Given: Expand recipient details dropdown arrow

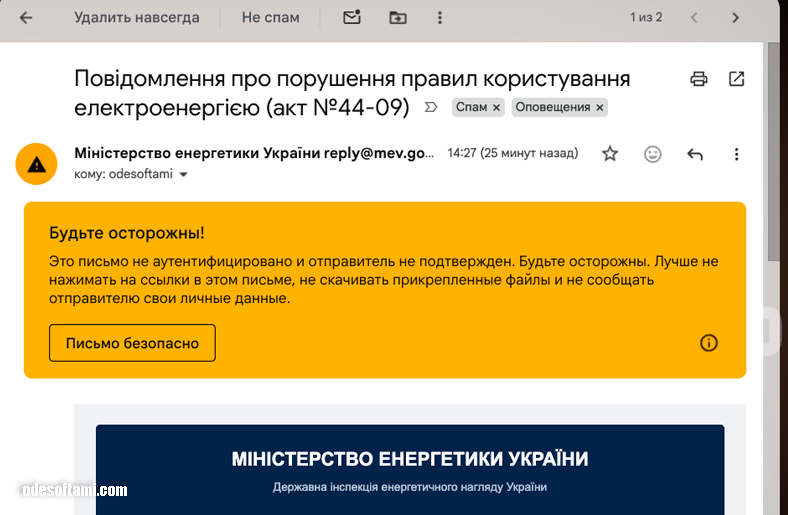Looking at the screenshot, I should tap(183, 174).
